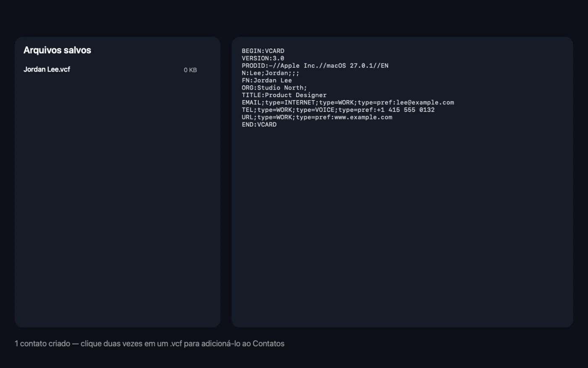
Task: Click the N:Lee;Jordan line
Action: point(270,73)
